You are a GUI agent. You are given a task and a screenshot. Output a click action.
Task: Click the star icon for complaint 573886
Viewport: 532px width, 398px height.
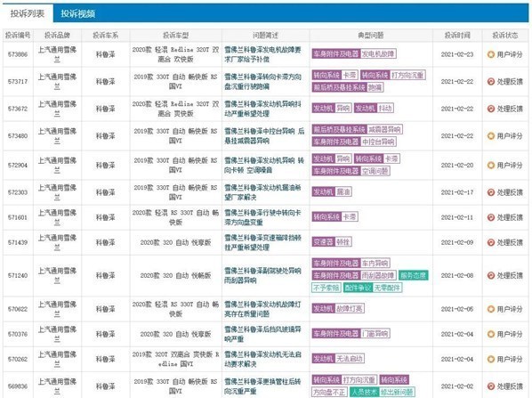(490, 54)
